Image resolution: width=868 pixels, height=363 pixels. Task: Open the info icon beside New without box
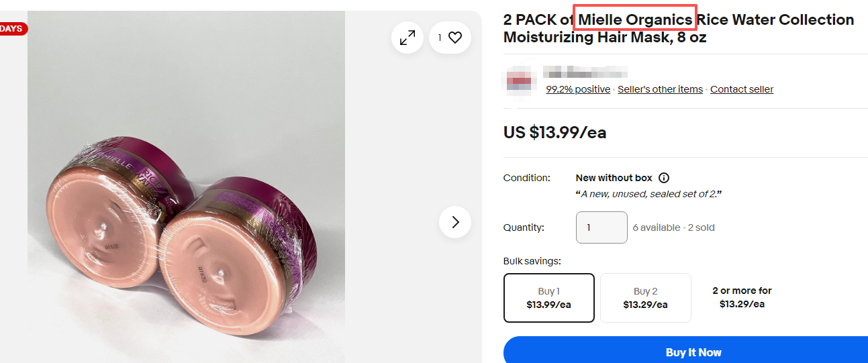pos(664,178)
